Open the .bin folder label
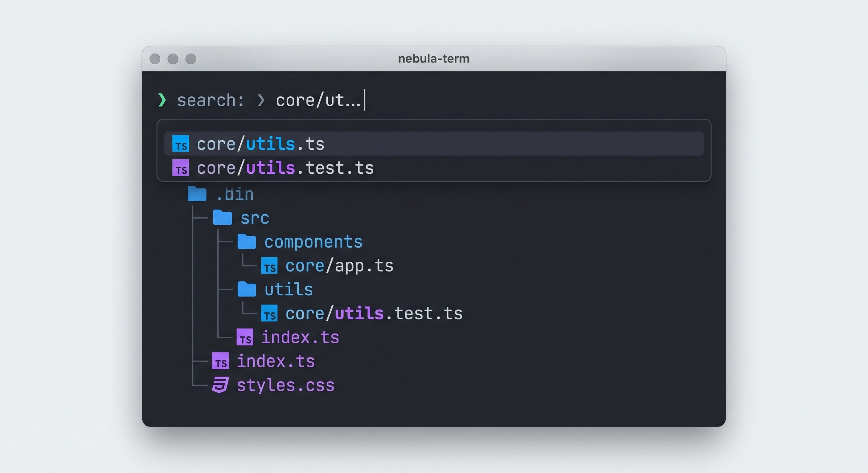868x473 pixels. pyautogui.click(x=235, y=195)
